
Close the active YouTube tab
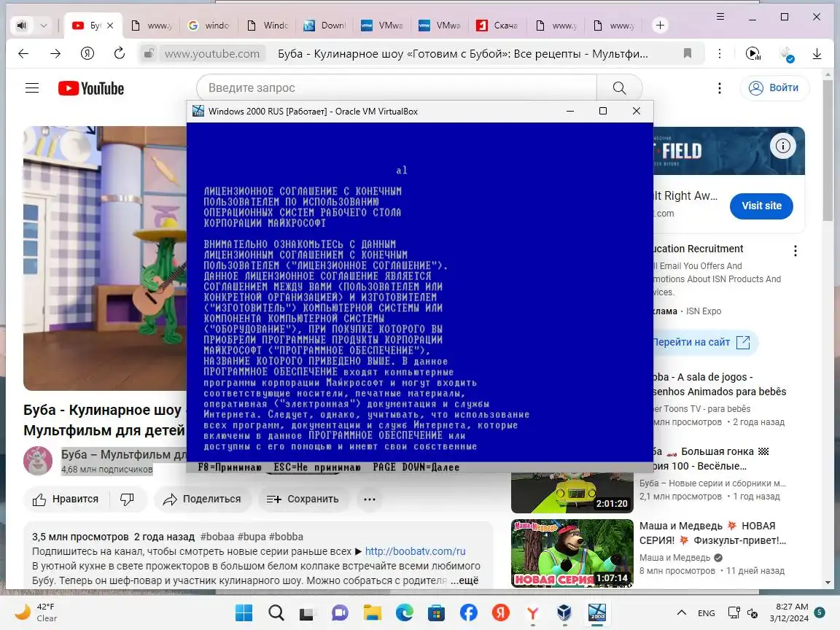pos(110,26)
